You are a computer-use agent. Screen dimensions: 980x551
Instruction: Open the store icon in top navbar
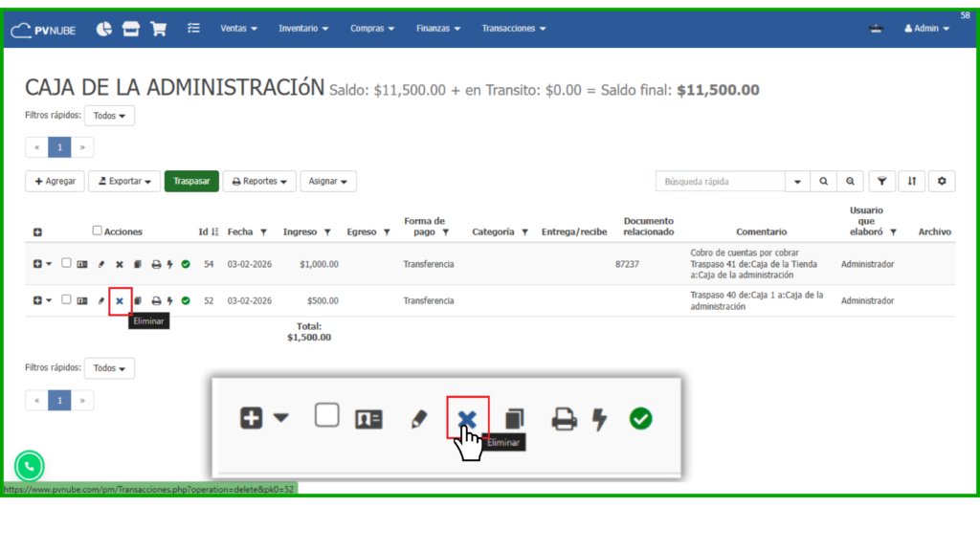tap(131, 29)
